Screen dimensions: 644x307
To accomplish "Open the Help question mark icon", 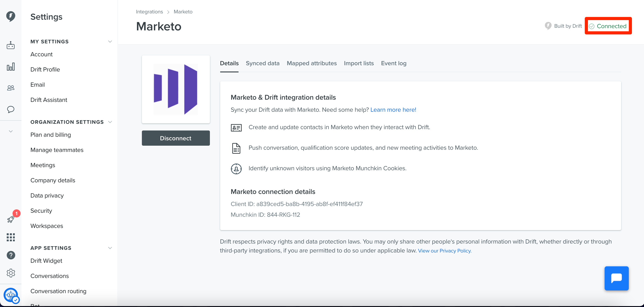I will (11, 255).
